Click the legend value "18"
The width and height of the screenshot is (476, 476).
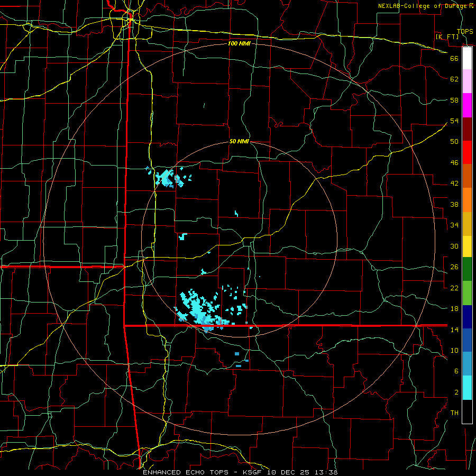pos(454,309)
